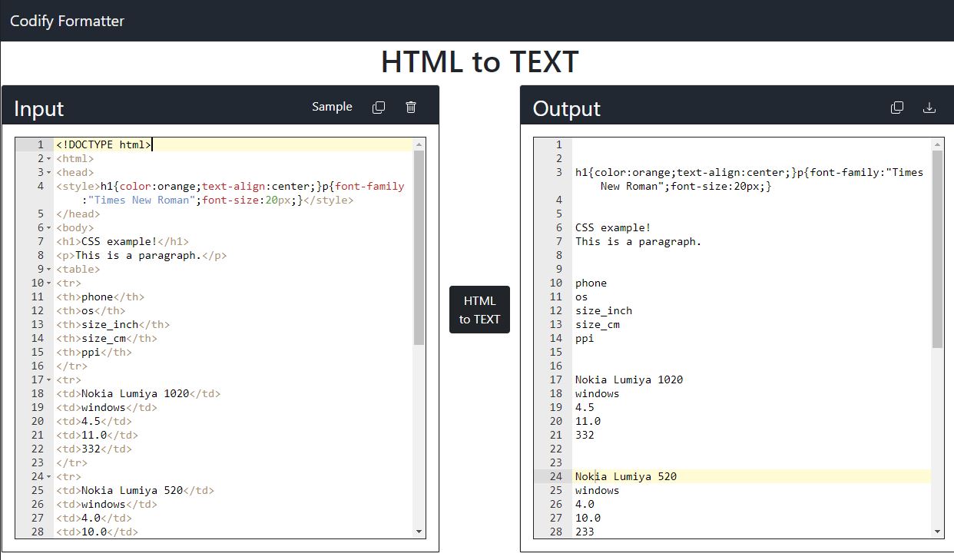Image resolution: width=954 pixels, height=560 pixels.
Task: Clear the Input panel with trash icon
Action: click(x=411, y=108)
